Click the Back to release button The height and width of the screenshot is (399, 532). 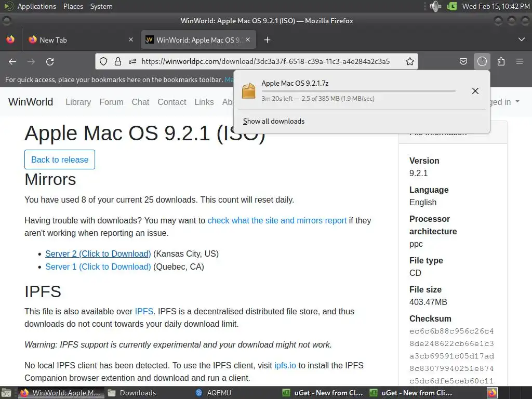click(x=60, y=159)
